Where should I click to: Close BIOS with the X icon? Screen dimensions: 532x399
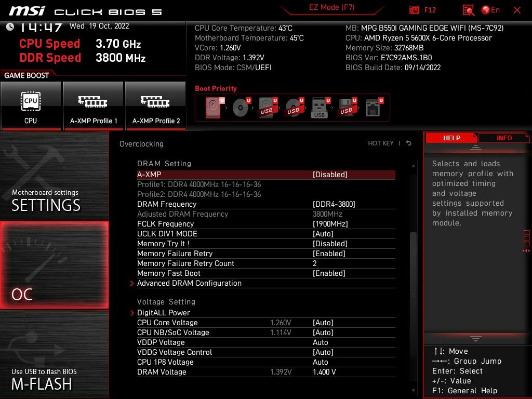click(x=517, y=10)
